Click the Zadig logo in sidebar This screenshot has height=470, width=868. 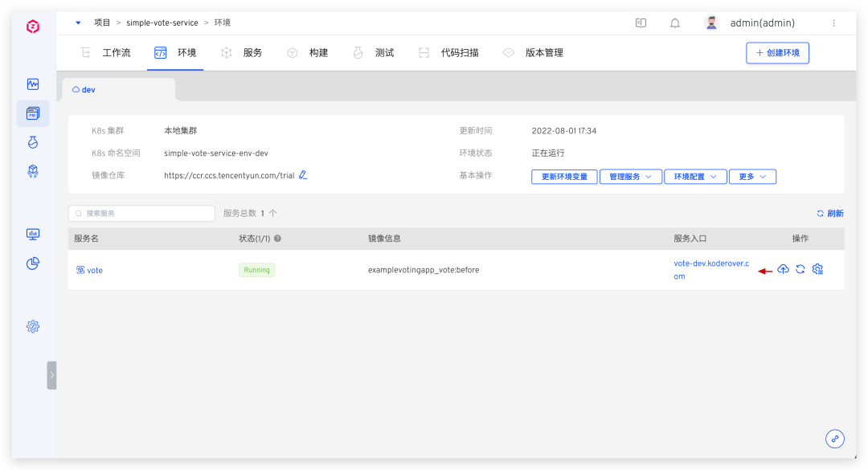[33, 27]
